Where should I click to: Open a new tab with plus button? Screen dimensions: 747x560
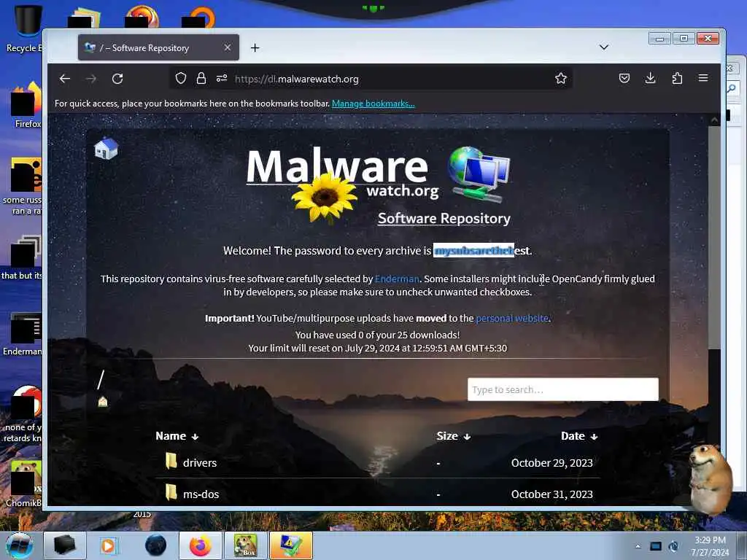pos(255,47)
